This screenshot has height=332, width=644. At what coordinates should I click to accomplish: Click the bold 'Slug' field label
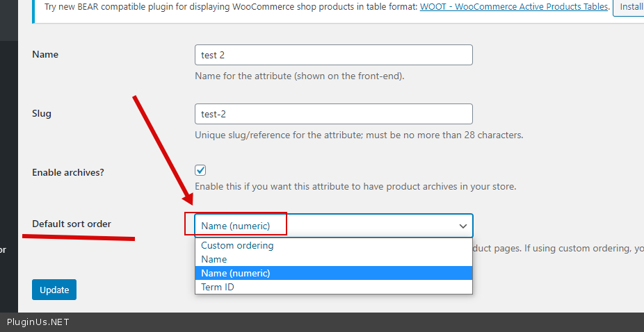(42, 113)
